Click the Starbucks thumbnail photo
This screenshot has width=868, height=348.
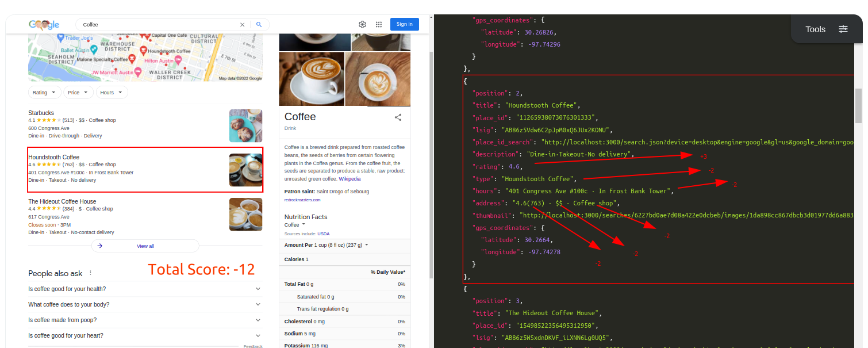[245, 126]
